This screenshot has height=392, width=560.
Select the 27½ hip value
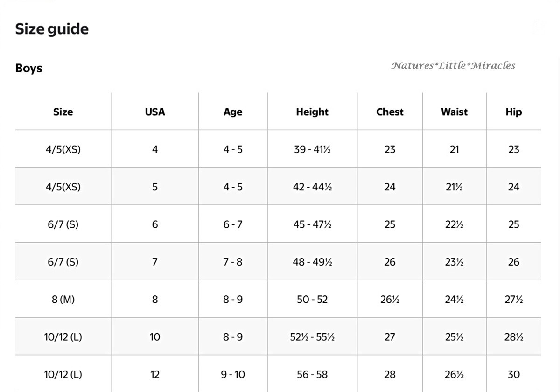coord(514,300)
